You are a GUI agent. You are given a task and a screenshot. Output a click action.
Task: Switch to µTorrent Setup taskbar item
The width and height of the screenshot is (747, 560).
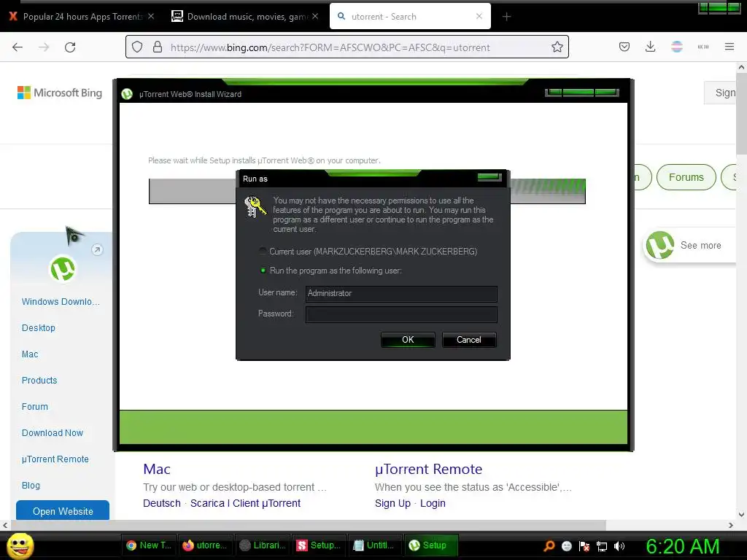click(x=432, y=545)
